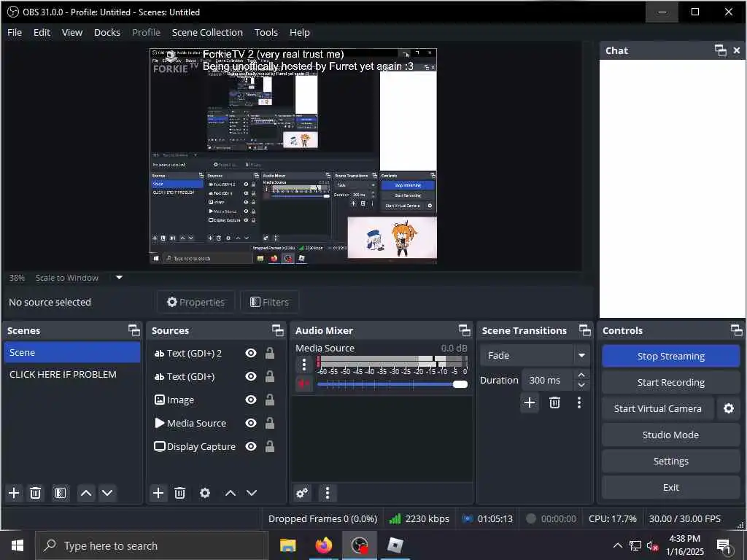Screen dimensions: 747x560
Task: Hide the Image source
Action: 251,400
